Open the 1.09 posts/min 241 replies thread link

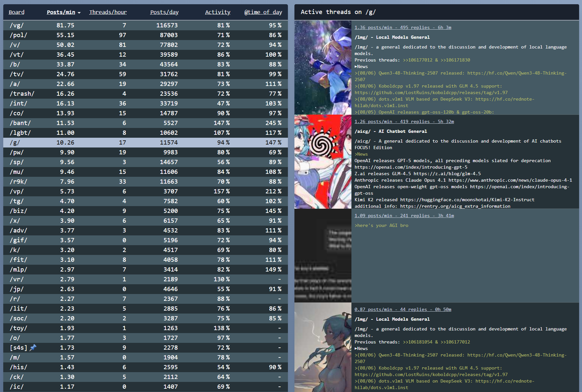404,216
